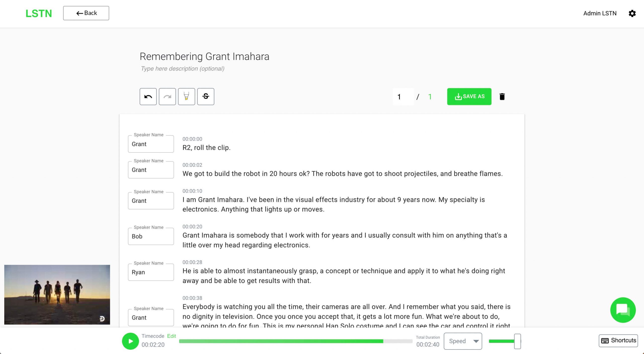The height and width of the screenshot is (354, 644).
Task: Click the 00:02:40 total duration value
Action: (428, 345)
